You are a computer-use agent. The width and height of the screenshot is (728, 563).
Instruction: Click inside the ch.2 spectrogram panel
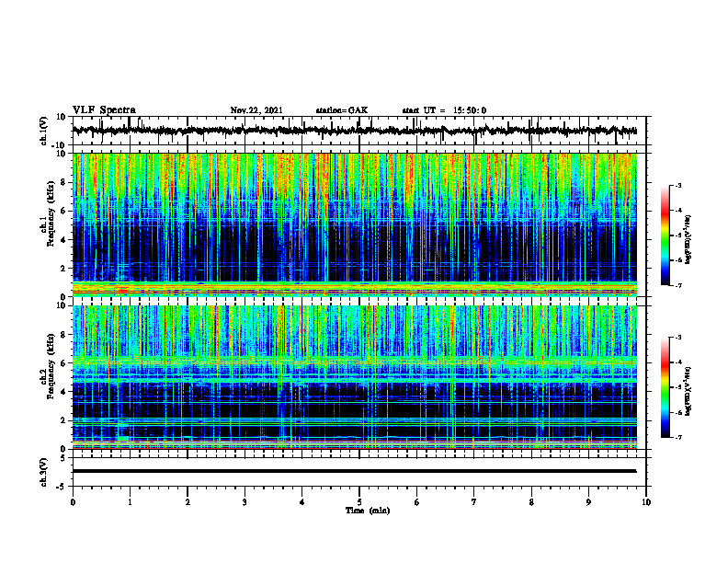tap(354, 377)
